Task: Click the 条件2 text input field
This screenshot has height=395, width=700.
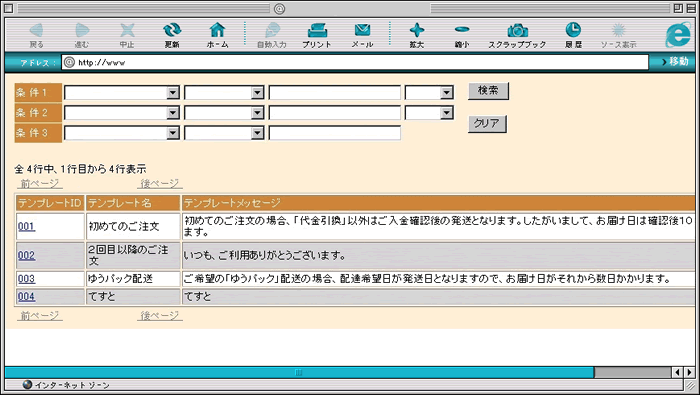Action: 335,112
